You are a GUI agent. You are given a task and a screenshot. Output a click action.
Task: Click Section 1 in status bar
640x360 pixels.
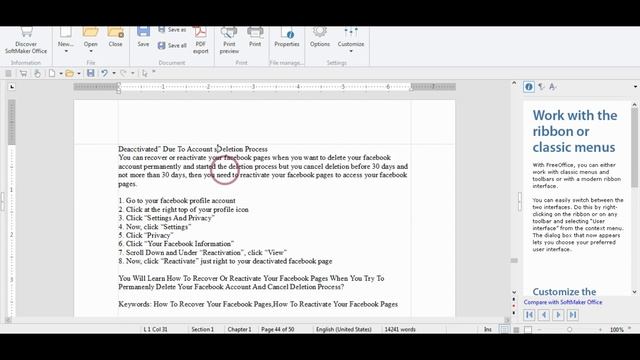(x=202, y=329)
